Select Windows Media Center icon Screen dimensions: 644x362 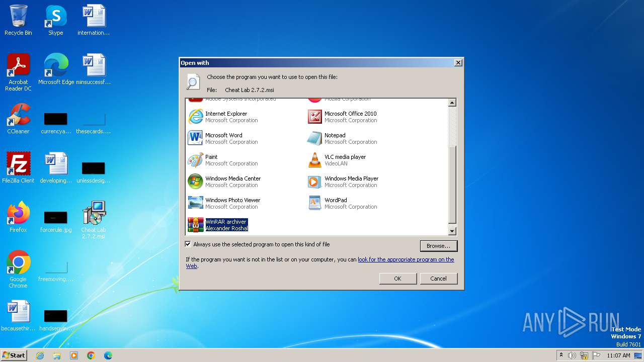[195, 182]
